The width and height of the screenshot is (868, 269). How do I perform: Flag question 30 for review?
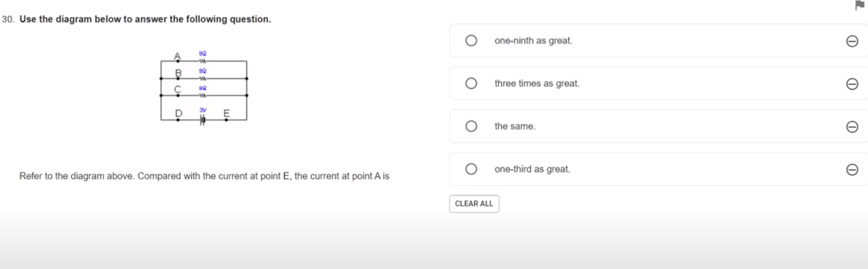[x=860, y=5]
